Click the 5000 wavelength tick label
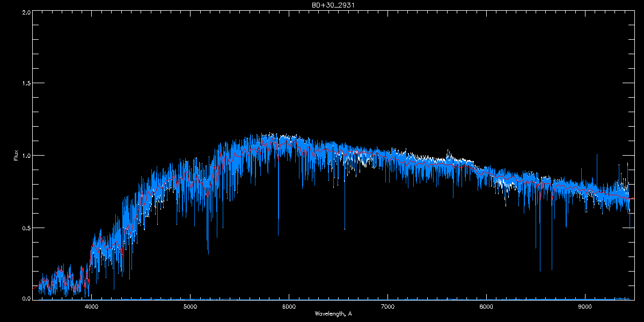 [x=190, y=307]
